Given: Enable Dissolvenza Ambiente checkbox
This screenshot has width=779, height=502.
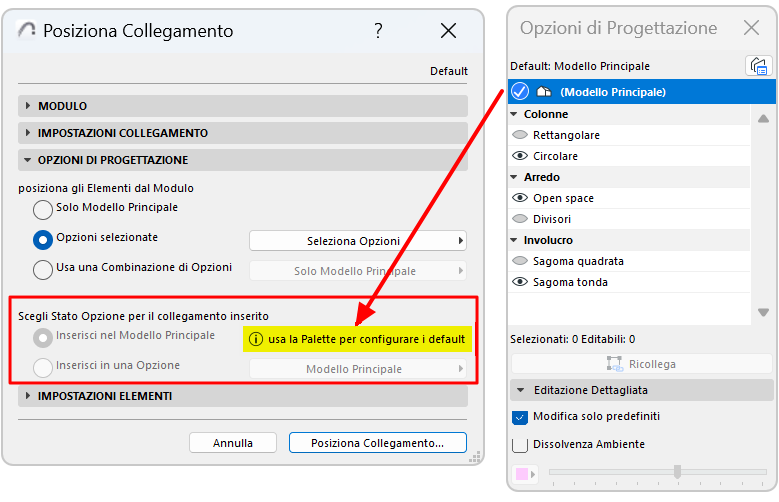Looking at the screenshot, I should (x=520, y=445).
